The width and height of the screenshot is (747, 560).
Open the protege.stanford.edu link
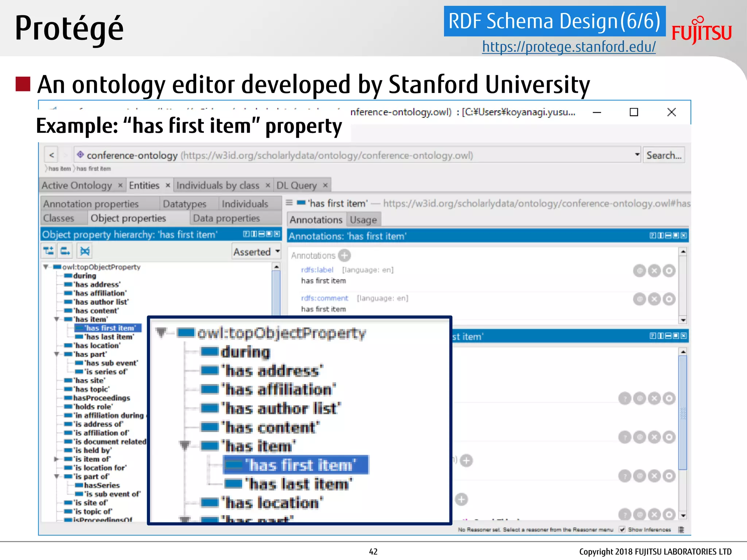click(x=569, y=47)
